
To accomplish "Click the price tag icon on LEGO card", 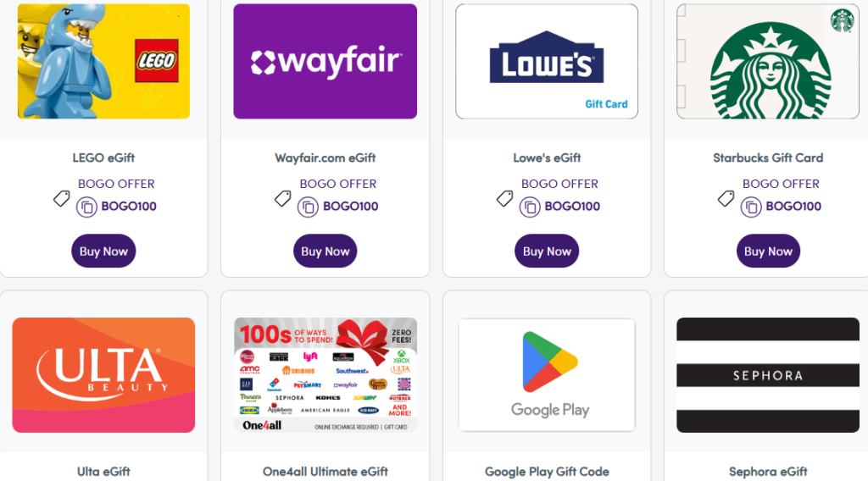I will point(61,198).
